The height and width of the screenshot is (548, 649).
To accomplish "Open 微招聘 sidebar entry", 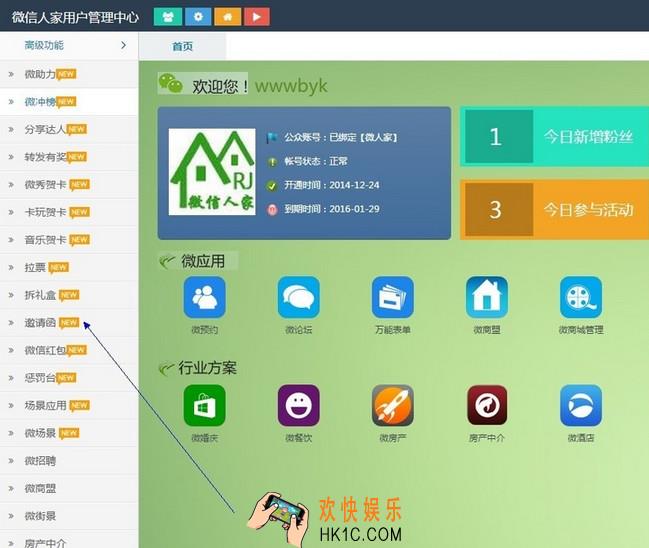I will 69,461.
